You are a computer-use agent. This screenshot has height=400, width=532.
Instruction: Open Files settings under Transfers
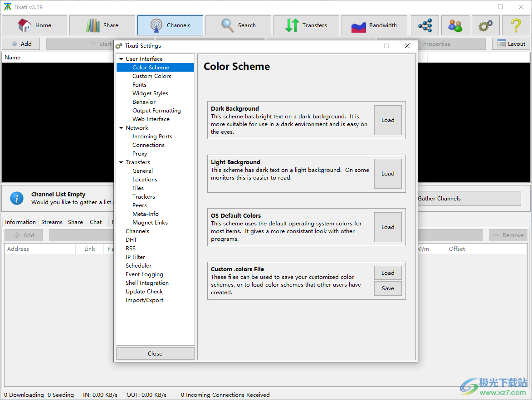coord(138,188)
